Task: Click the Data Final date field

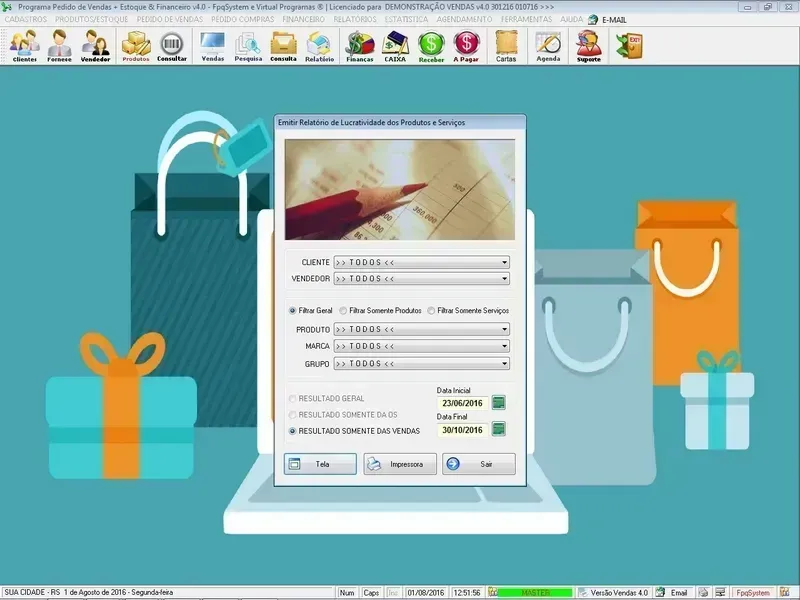Action: point(462,430)
